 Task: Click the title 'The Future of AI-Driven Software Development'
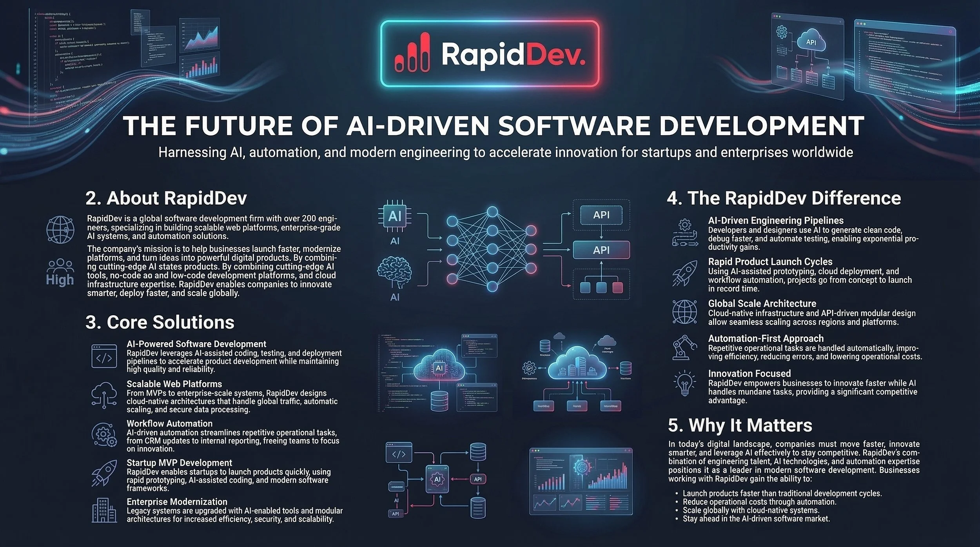(494, 125)
